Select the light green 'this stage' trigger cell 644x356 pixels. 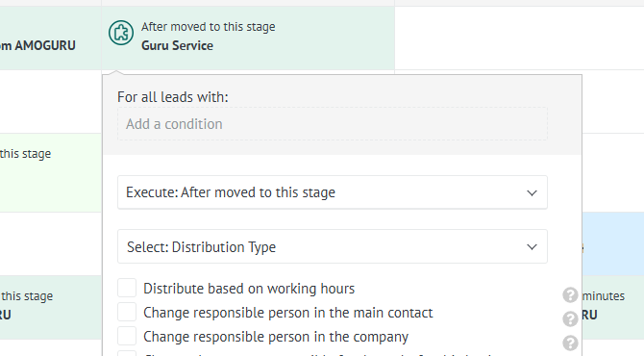click(x=50, y=172)
